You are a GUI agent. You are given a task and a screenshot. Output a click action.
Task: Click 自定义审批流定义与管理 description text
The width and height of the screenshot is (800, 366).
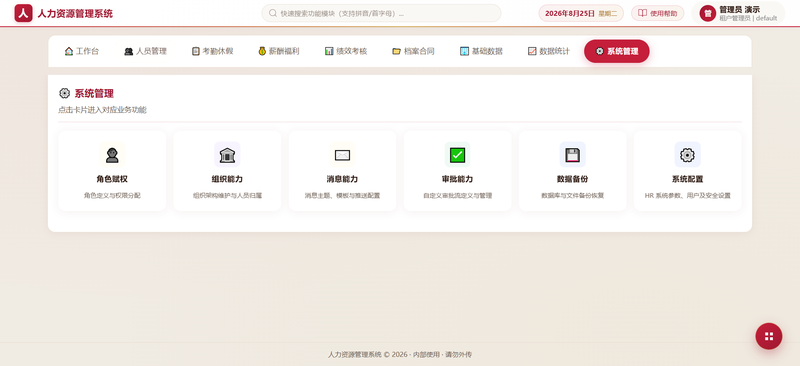pyautogui.click(x=457, y=196)
